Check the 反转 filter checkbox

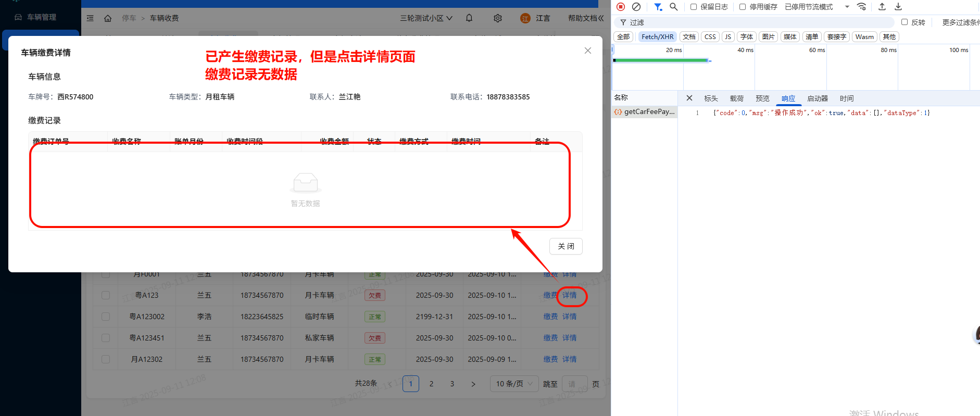pyautogui.click(x=904, y=22)
